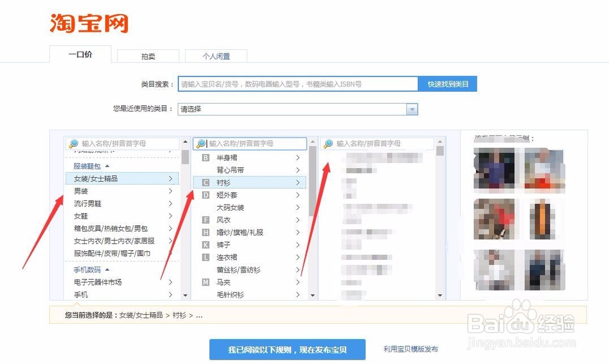This screenshot has height=364, width=609.
Task: Switch to the 一口价 tab
Action: 80,54
